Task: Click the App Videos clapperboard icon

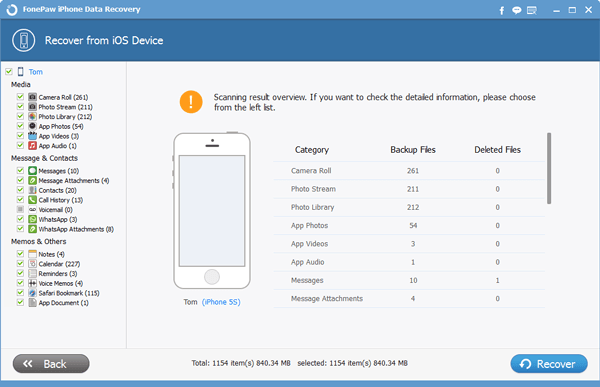Action: [33, 136]
